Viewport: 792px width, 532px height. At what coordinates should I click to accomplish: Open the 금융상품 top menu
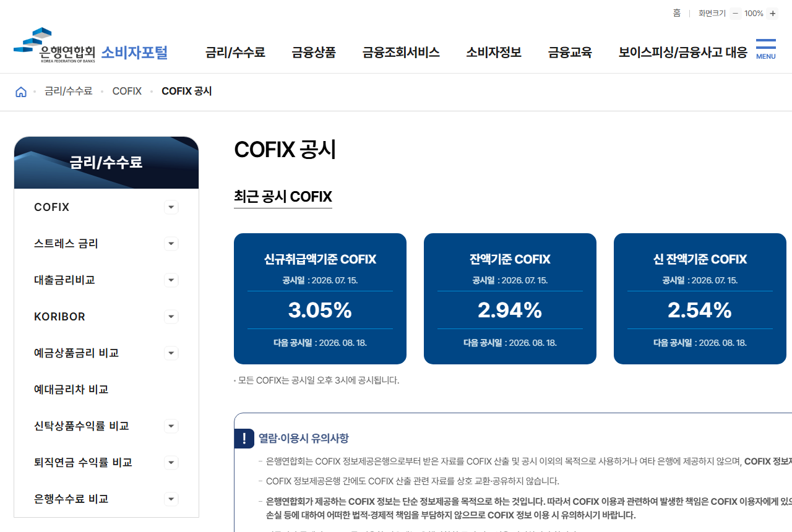coord(314,53)
